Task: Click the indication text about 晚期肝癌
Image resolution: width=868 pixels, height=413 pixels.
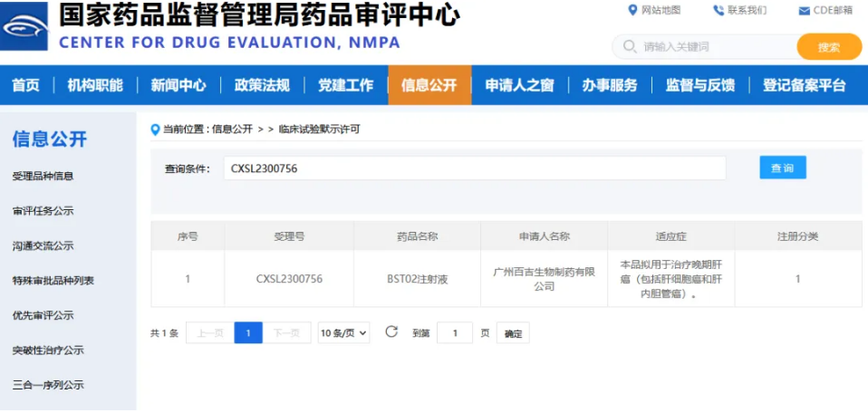Action: (x=671, y=279)
